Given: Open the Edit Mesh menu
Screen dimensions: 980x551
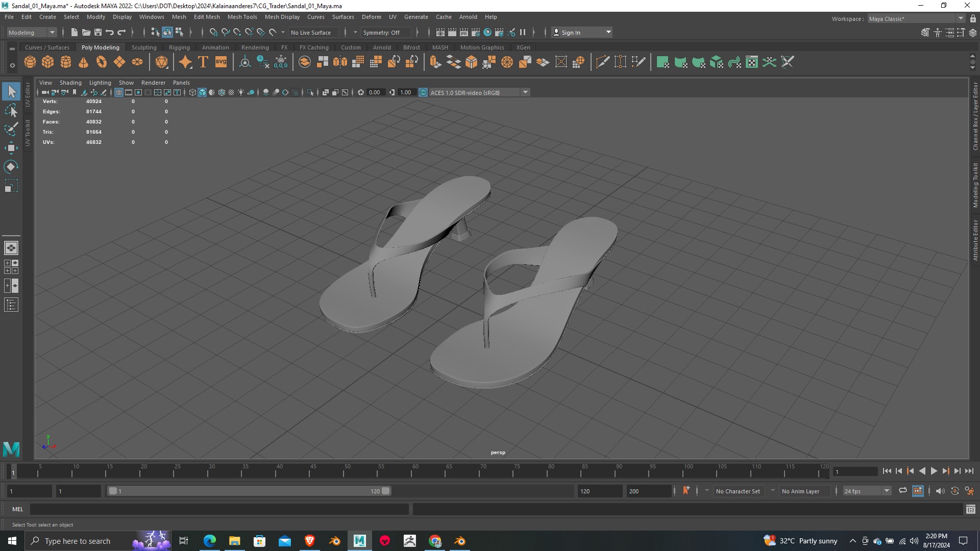Looking at the screenshot, I should [x=207, y=17].
